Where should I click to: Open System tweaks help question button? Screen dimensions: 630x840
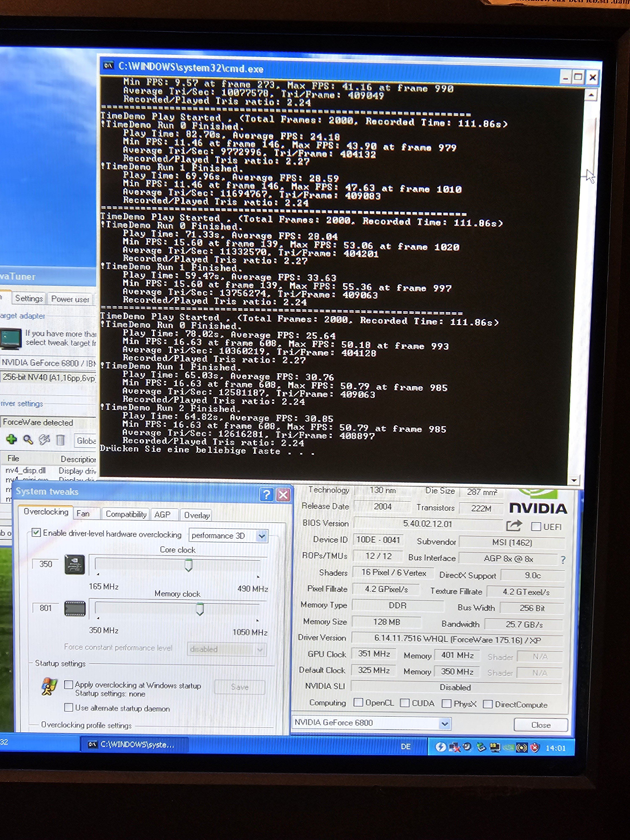pyautogui.click(x=266, y=494)
